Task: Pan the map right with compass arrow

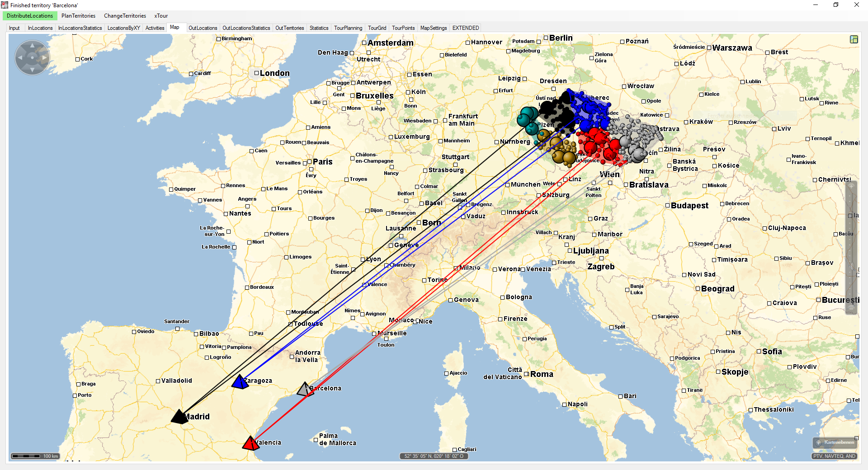Action: pyautogui.click(x=44, y=58)
